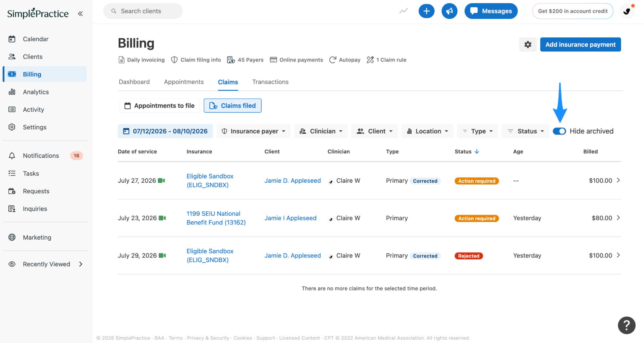Click the Notifications bell icon
Image resolution: width=644 pixels, height=343 pixels.
click(12, 156)
